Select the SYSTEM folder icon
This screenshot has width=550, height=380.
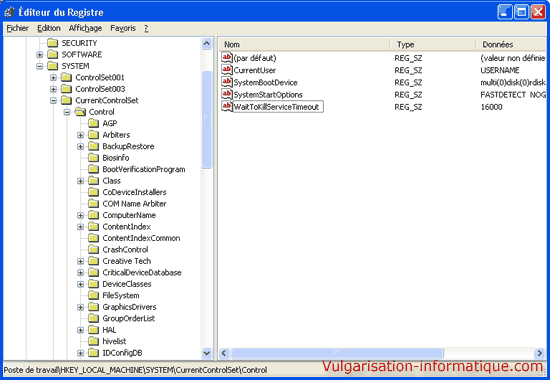click(x=53, y=66)
